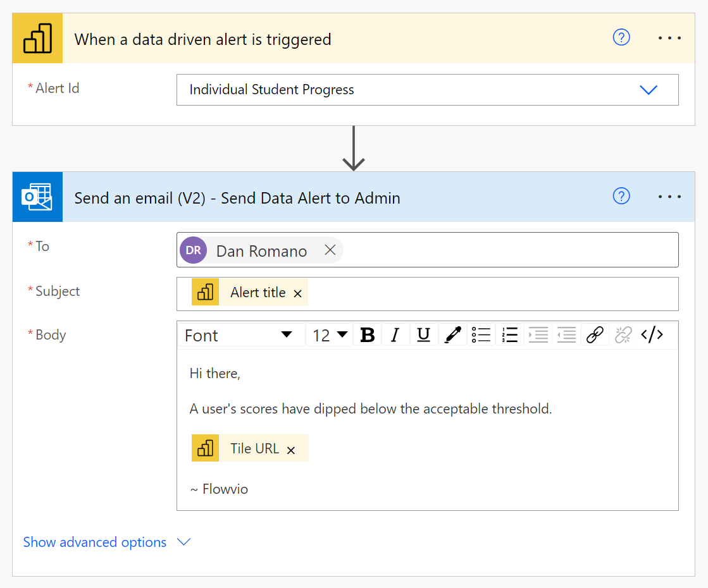The height and width of the screenshot is (588, 708).
Task: Insert a bulleted list
Action: (x=481, y=335)
